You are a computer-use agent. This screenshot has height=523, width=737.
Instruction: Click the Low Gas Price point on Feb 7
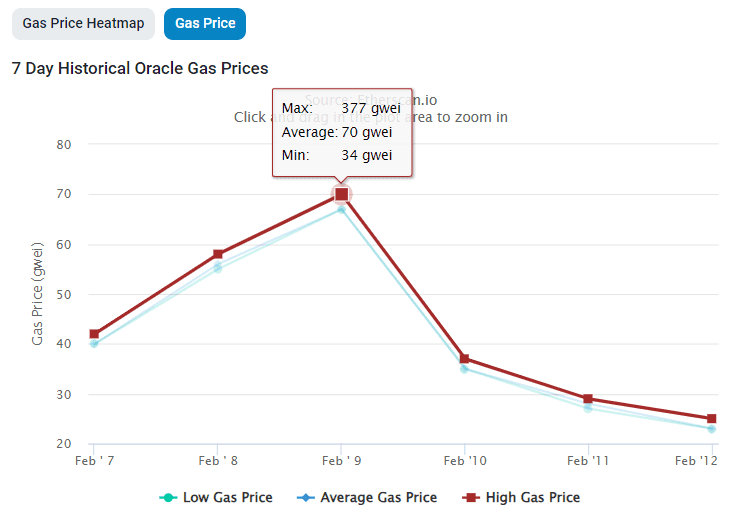pyautogui.click(x=94, y=344)
